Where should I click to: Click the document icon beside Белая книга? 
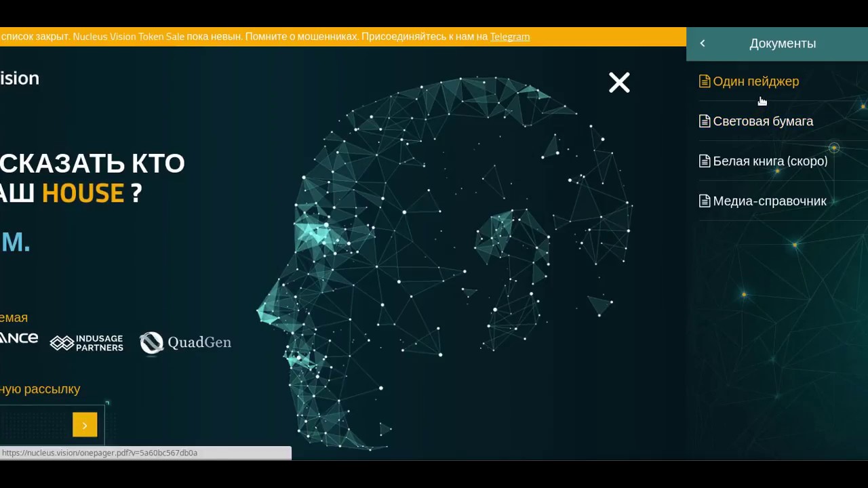click(x=705, y=161)
